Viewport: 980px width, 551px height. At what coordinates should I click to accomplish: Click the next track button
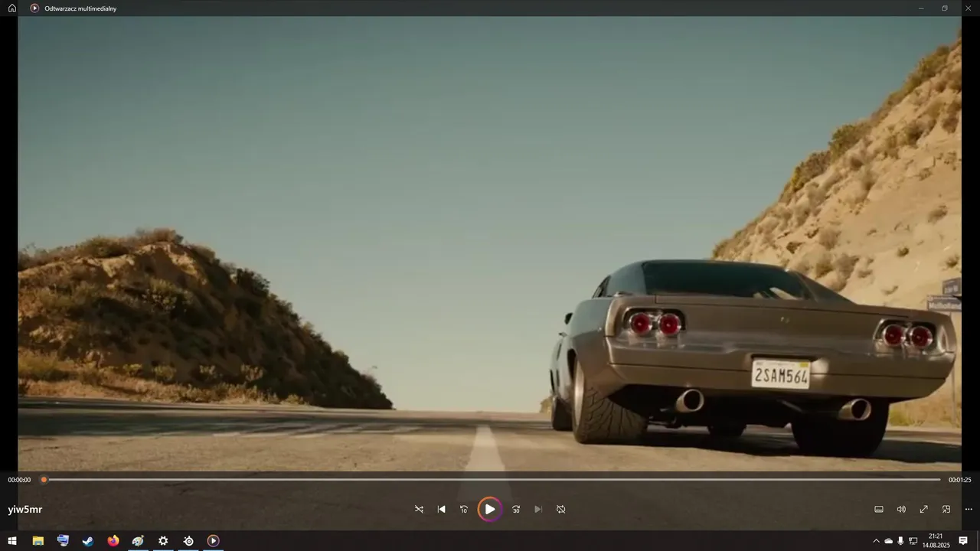[538, 509]
